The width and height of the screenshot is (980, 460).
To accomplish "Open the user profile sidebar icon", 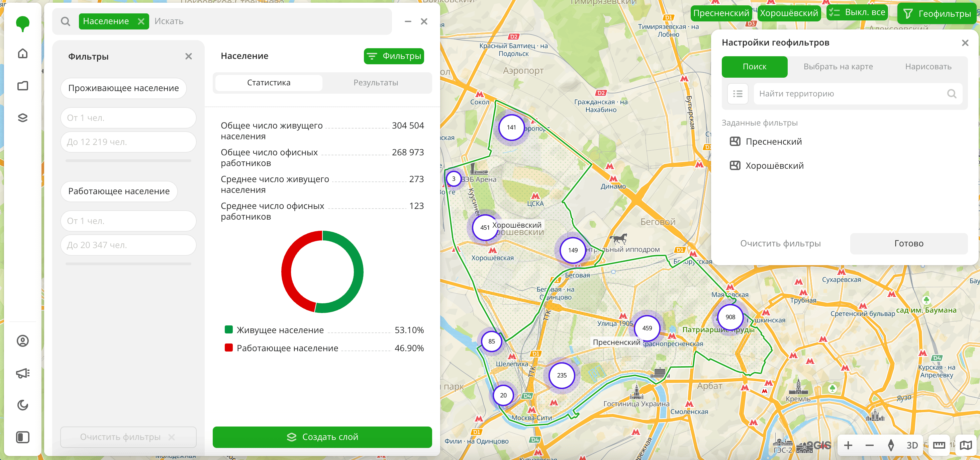I will pyautogui.click(x=23, y=341).
